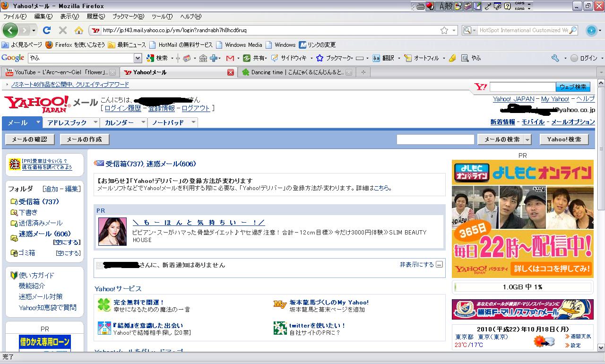Click the よしもとオンライン banner ad
The image size is (605, 364).
point(522,219)
